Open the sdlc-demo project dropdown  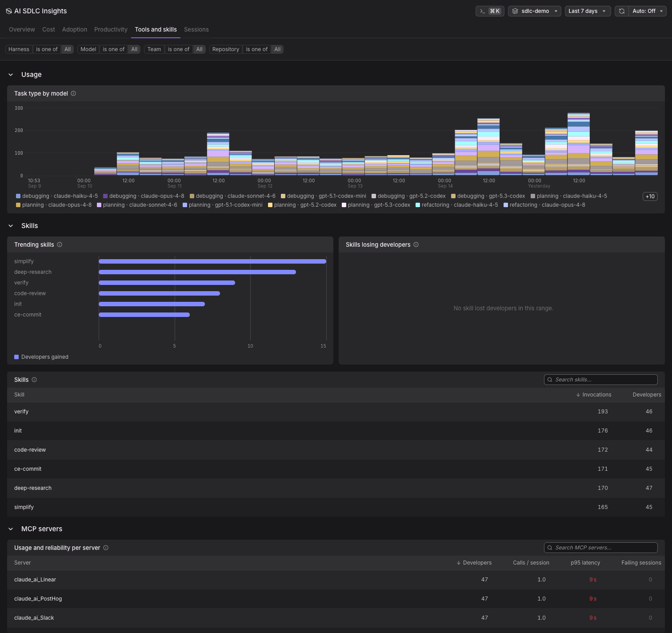click(x=535, y=11)
